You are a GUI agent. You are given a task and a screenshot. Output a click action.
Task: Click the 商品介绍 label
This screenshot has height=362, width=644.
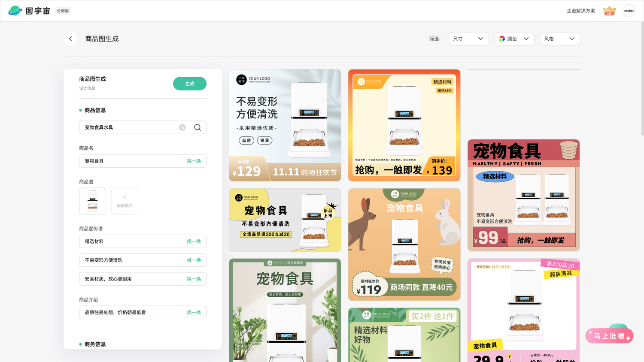point(88,299)
